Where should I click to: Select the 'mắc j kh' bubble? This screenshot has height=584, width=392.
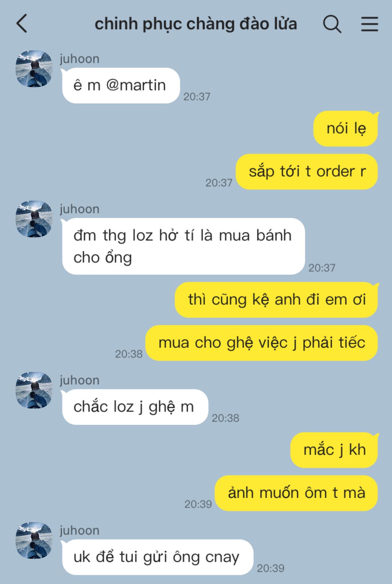tap(335, 450)
